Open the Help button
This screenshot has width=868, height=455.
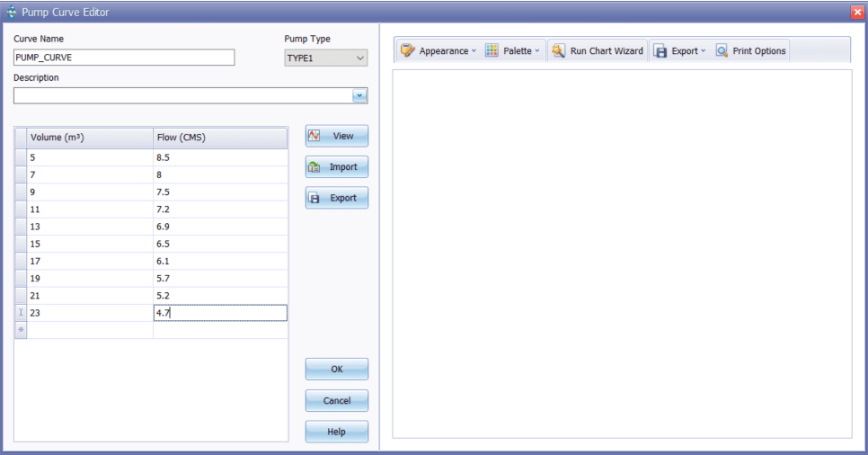point(337,432)
